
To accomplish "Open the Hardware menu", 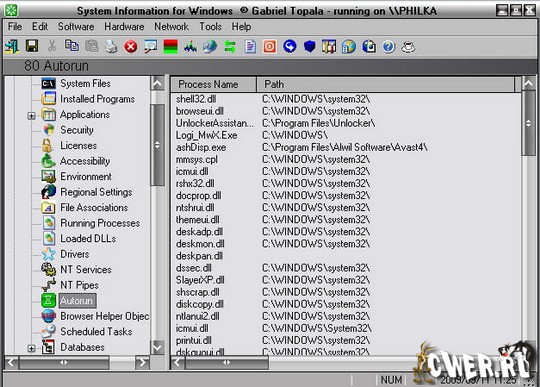I will 124,27.
